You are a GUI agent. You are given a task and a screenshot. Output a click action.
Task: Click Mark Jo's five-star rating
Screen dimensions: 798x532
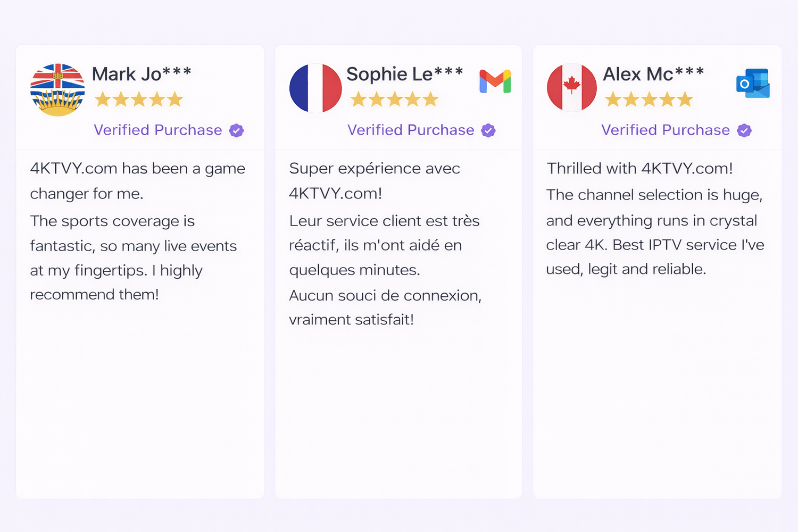click(x=139, y=99)
